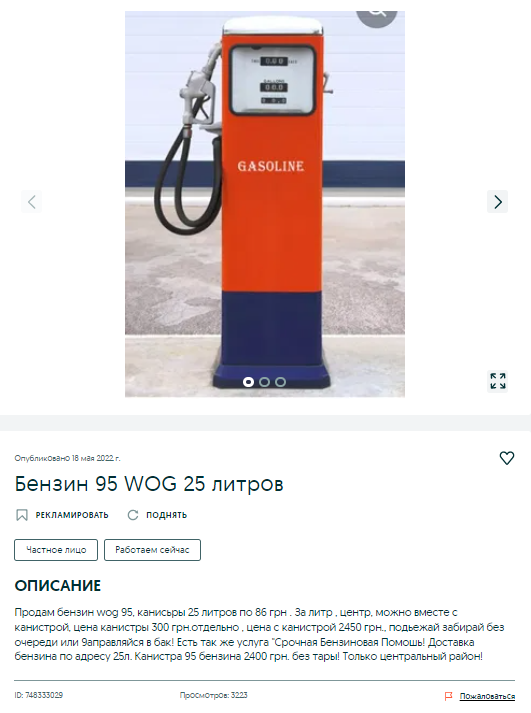This screenshot has width=531, height=713.
Task: Click the bookmark icon beside Рекламировать
Action: tap(22, 515)
